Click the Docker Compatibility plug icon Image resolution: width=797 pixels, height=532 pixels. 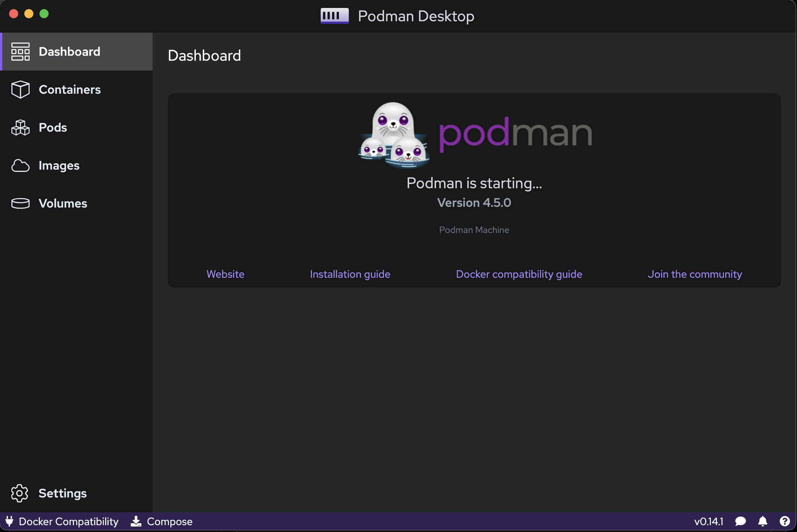(x=9, y=521)
